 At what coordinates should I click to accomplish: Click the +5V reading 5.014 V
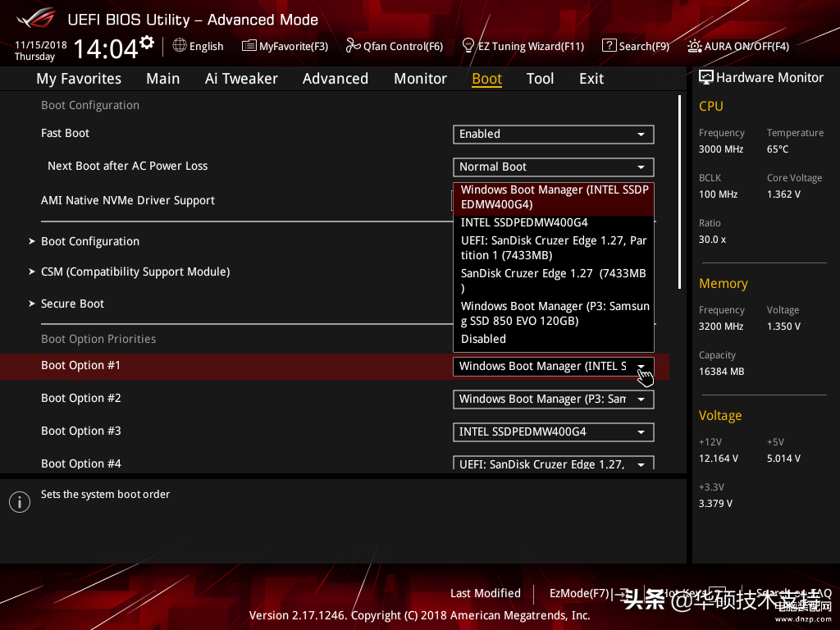783,459
